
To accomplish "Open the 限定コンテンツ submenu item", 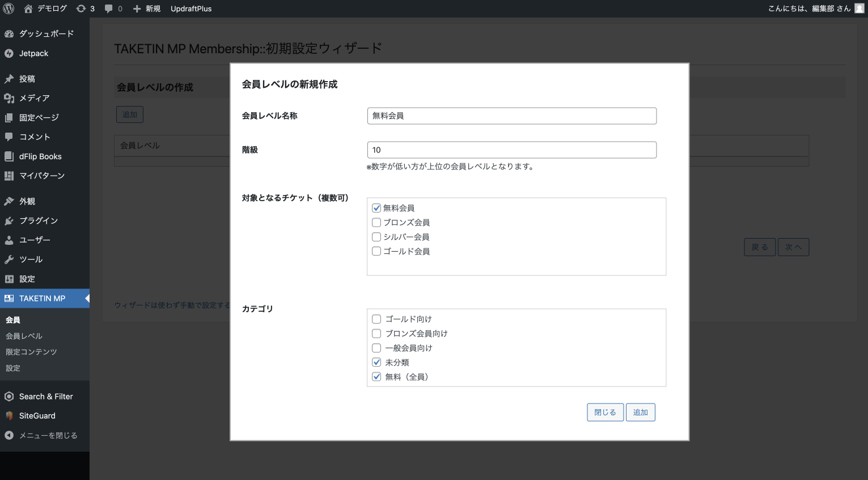I will click(31, 352).
